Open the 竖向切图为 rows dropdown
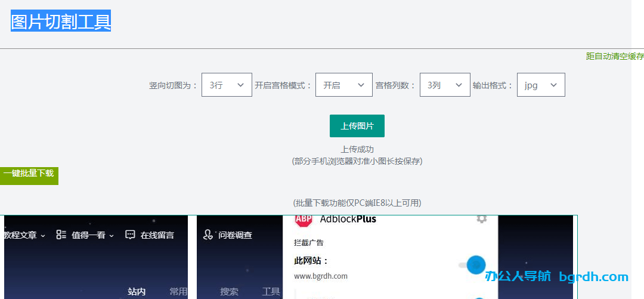The image size is (644, 299). click(x=227, y=85)
